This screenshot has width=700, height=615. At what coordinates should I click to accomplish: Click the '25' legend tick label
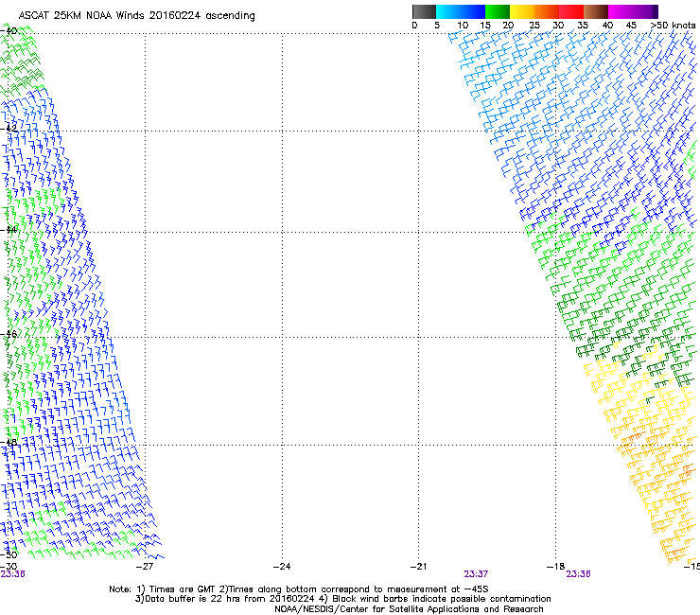click(534, 26)
